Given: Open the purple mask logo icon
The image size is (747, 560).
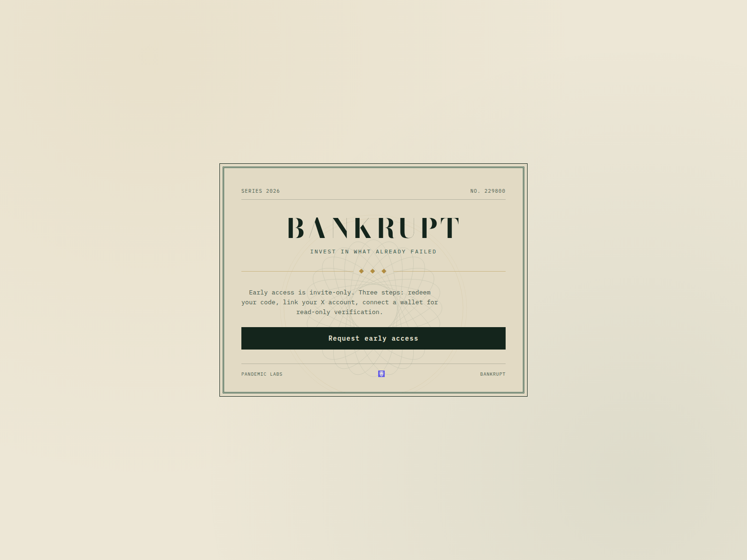Looking at the screenshot, I should (381, 374).
